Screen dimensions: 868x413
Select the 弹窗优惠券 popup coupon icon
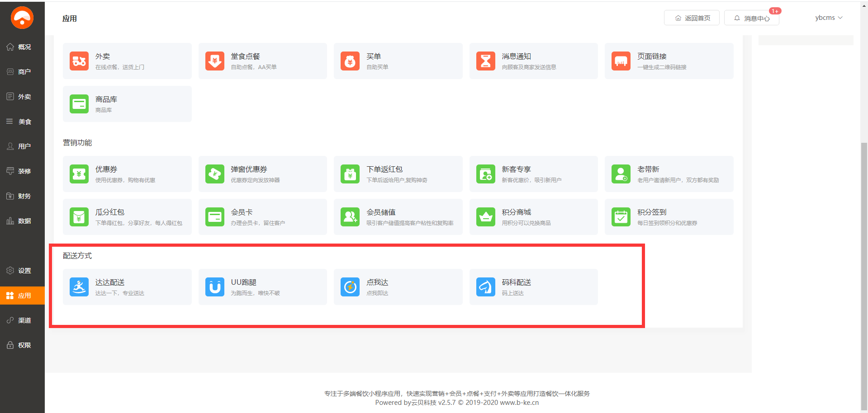tap(215, 174)
